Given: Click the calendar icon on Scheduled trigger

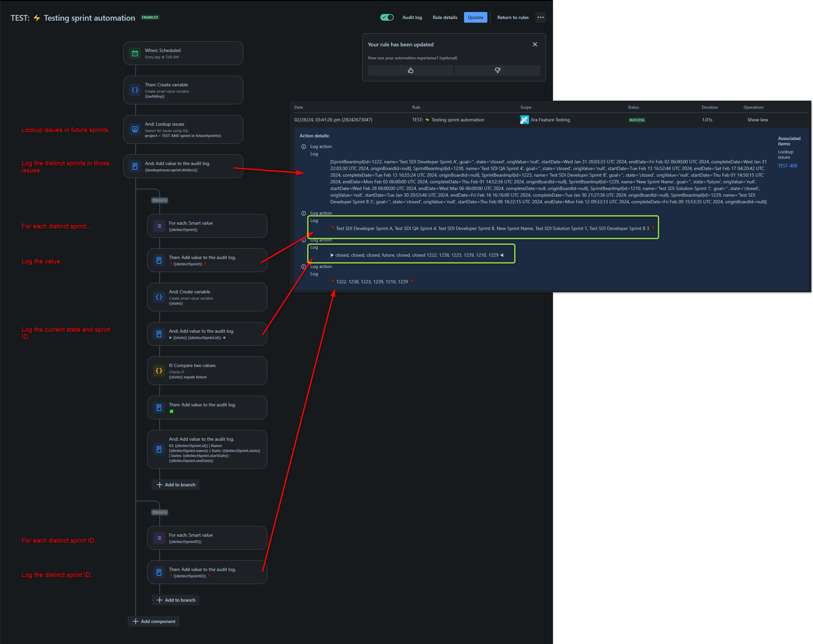Looking at the screenshot, I should click(x=135, y=54).
